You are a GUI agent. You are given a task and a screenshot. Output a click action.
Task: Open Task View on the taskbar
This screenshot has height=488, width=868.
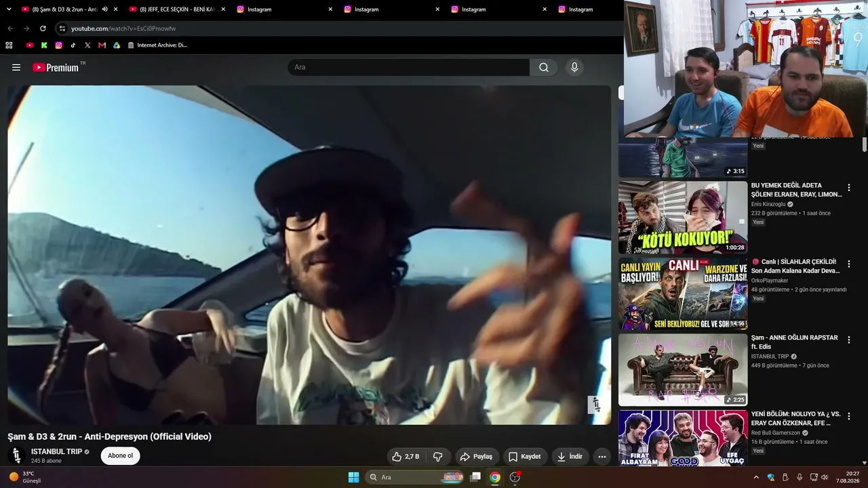(x=476, y=477)
